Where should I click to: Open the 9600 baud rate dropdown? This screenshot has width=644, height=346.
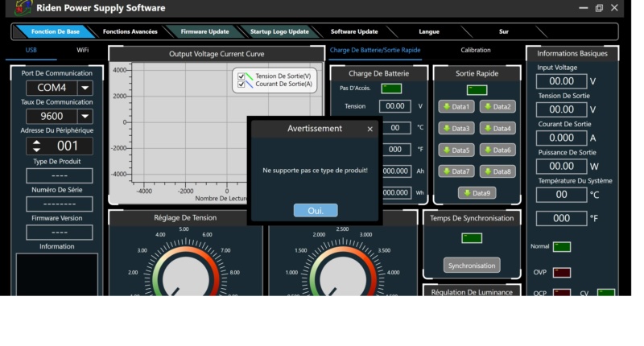(85, 116)
